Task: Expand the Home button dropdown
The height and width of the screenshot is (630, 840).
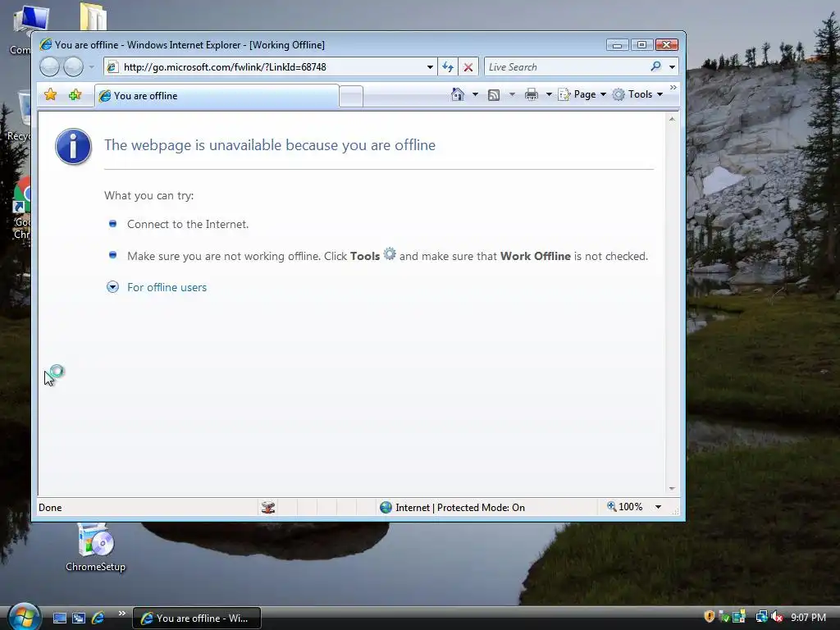Action: click(475, 94)
